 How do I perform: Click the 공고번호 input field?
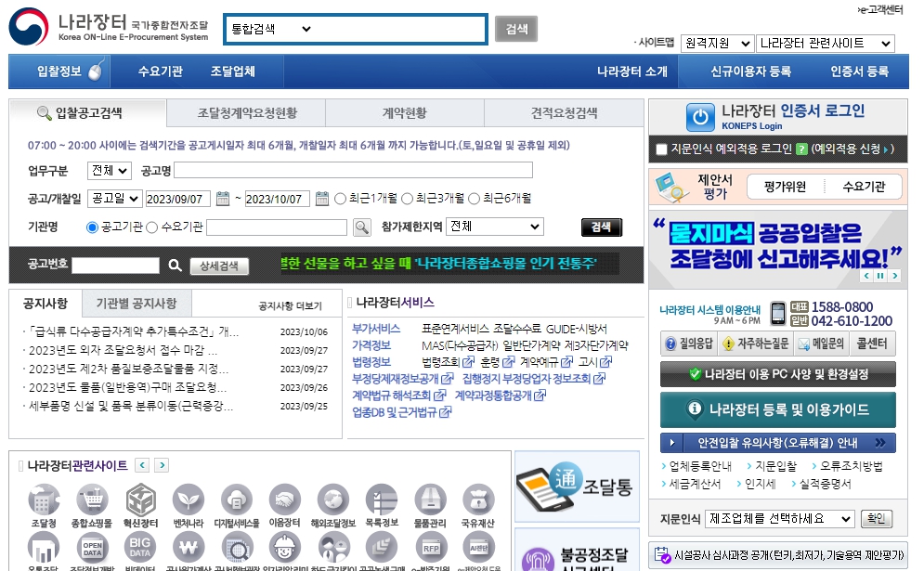[115, 266]
